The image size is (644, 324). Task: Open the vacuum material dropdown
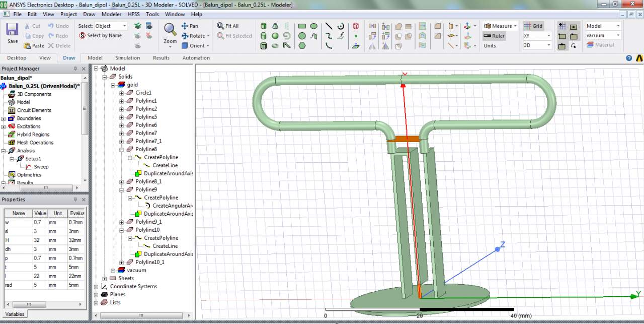(x=618, y=36)
